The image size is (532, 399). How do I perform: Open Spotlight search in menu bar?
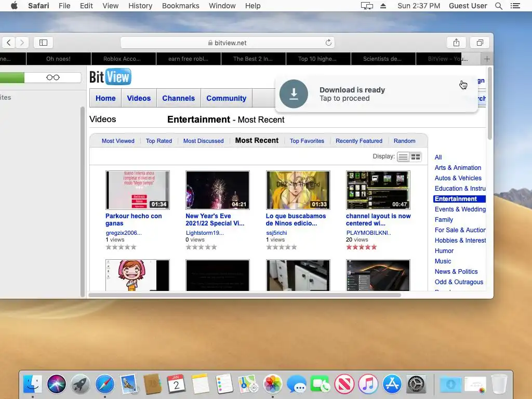[498, 6]
